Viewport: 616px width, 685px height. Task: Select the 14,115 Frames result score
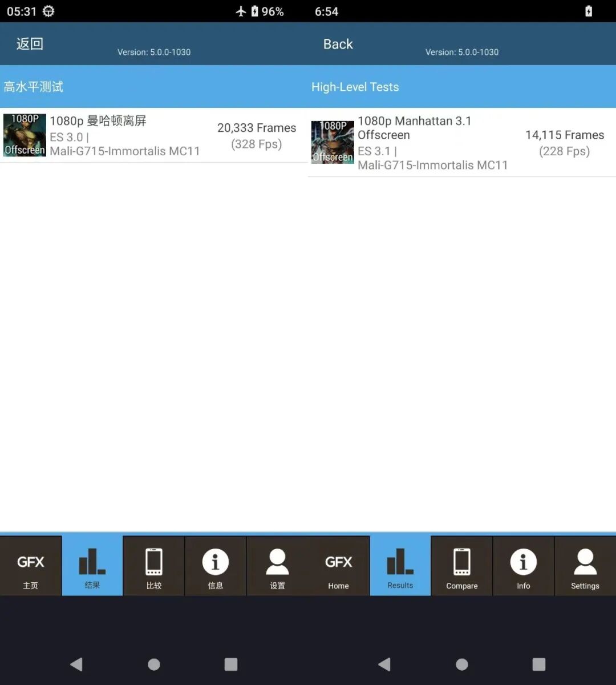coord(564,135)
